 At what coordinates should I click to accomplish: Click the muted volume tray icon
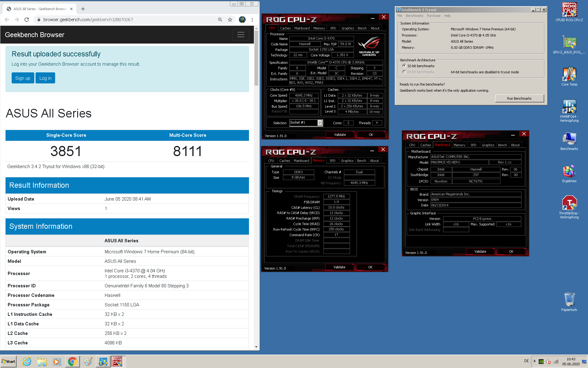[548, 362]
